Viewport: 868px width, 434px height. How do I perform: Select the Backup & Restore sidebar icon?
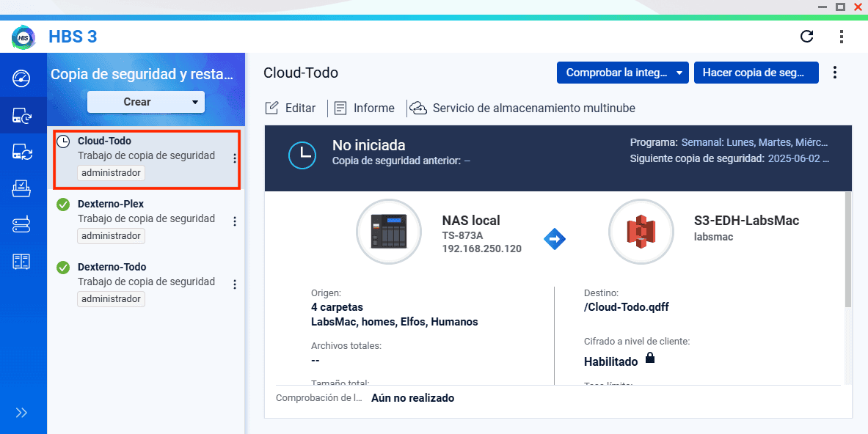pos(22,115)
